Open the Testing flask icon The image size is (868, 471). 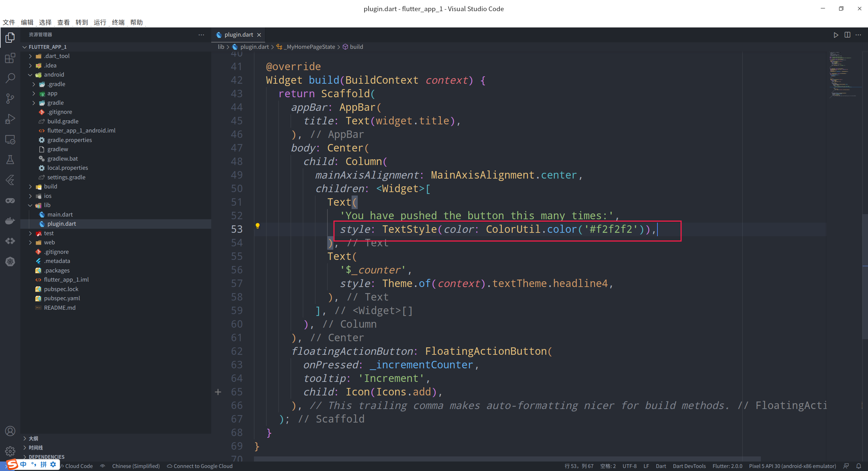click(10, 160)
